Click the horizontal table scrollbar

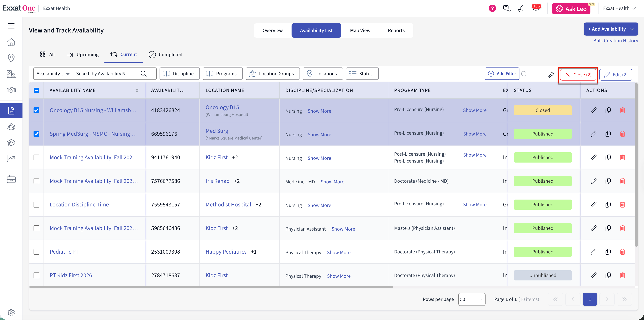point(211,287)
